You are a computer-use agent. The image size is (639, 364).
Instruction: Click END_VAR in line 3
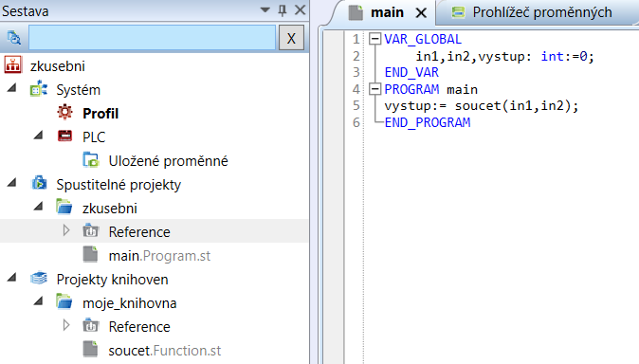[411, 73]
